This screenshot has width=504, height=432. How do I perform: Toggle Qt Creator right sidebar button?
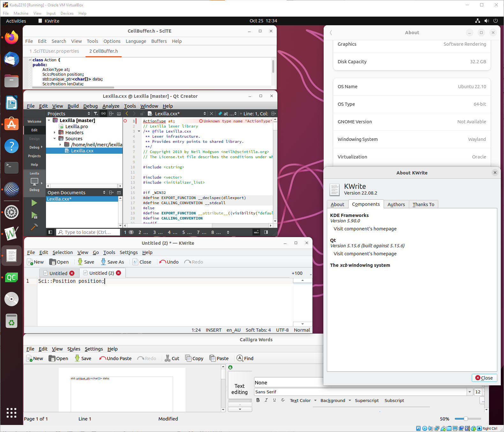pyautogui.click(x=266, y=232)
